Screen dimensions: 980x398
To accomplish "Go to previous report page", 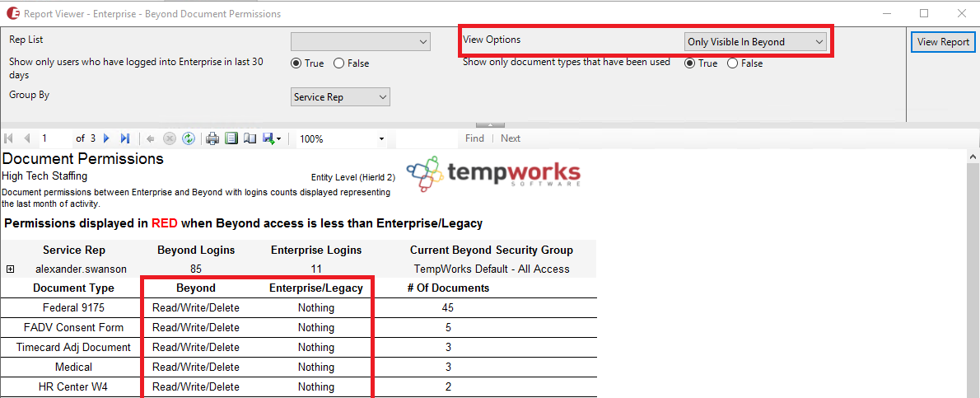I will point(27,138).
